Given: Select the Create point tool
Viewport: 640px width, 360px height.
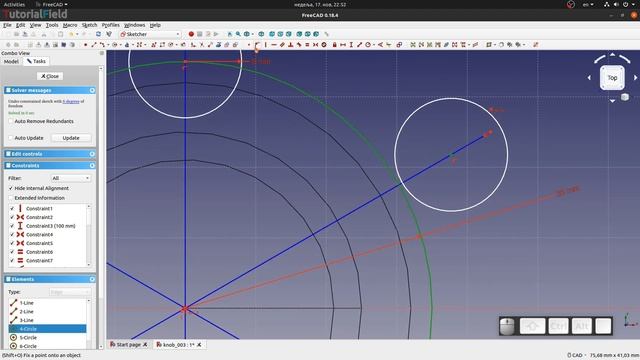Looking at the screenshot, I should (x=85, y=44).
